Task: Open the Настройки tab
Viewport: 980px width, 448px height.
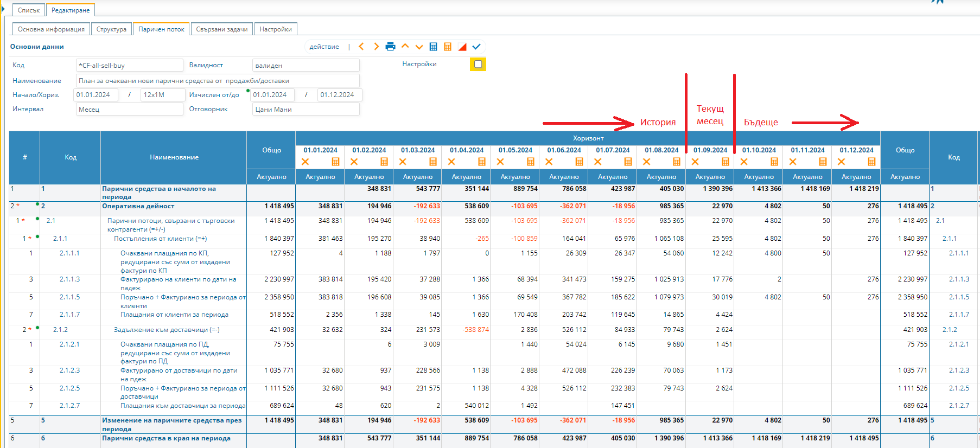Action: point(276,29)
